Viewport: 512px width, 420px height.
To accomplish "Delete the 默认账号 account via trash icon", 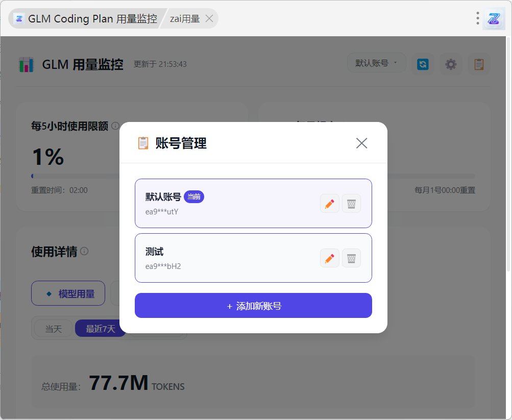I will point(351,204).
